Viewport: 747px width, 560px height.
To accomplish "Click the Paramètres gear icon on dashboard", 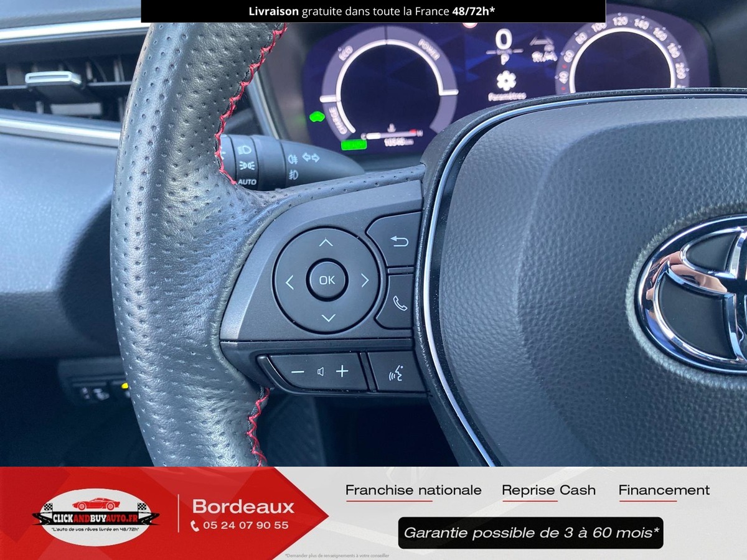I will [x=507, y=80].
